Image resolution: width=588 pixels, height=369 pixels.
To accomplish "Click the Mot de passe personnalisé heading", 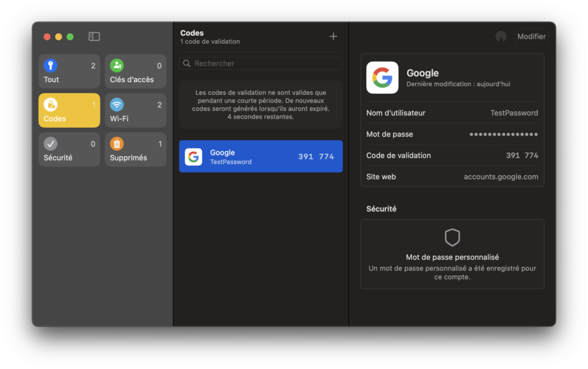I will click(x=452, y=257).
